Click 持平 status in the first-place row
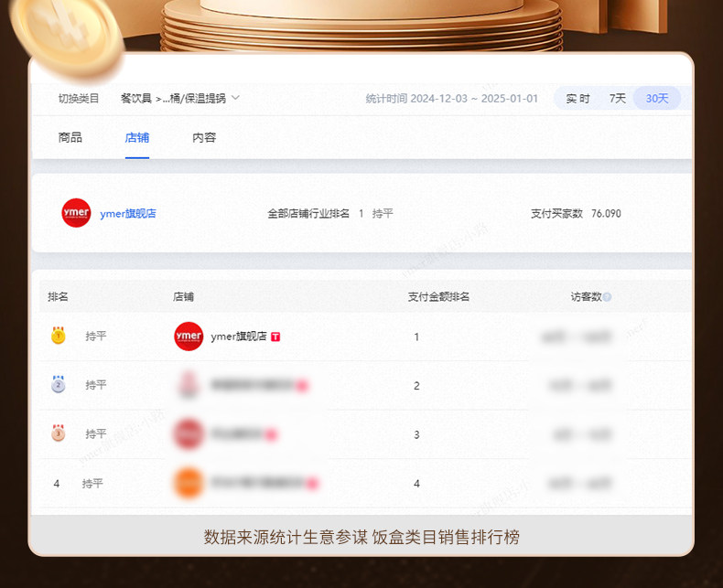 [x=96, y=336]
